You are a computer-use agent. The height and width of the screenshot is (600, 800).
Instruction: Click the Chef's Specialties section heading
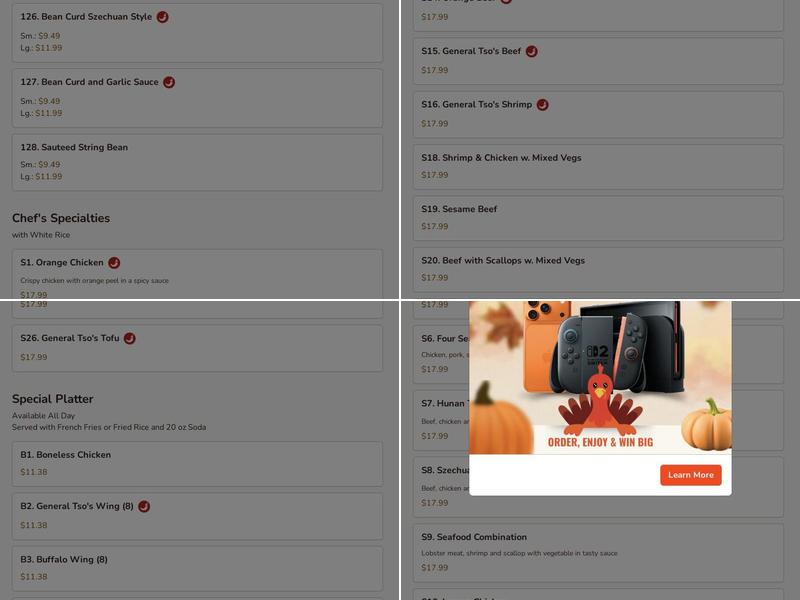[61, 218]
